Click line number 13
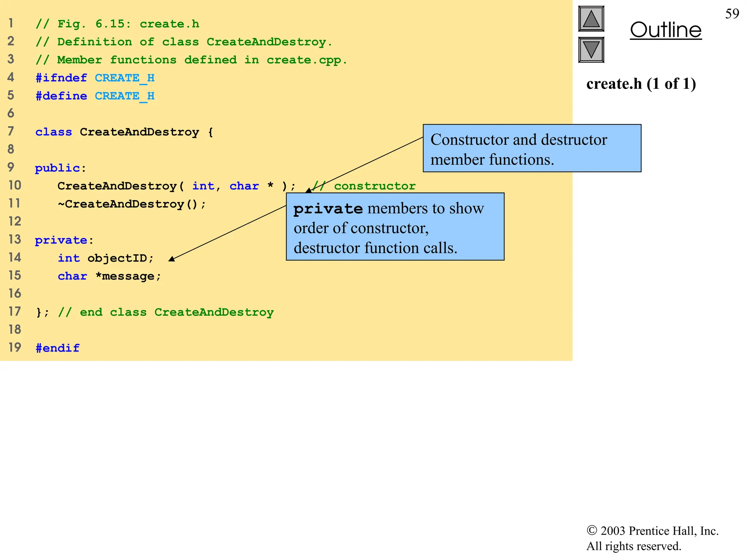 pyautogui.click(x=15, y=240)
